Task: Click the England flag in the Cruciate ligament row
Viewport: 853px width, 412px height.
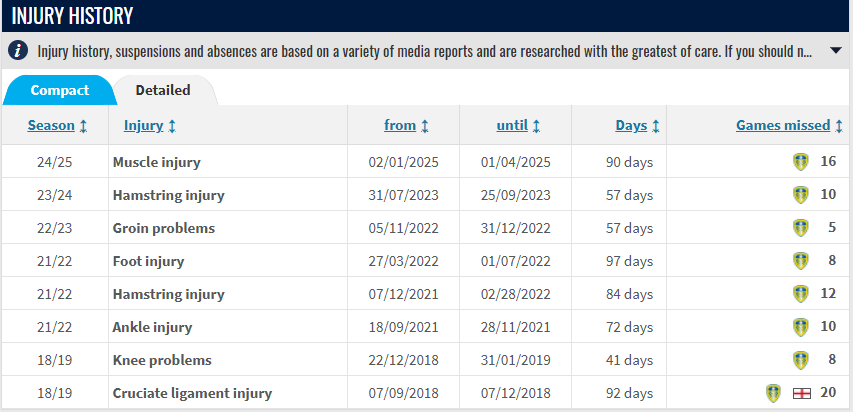Action: click(798, 393)
